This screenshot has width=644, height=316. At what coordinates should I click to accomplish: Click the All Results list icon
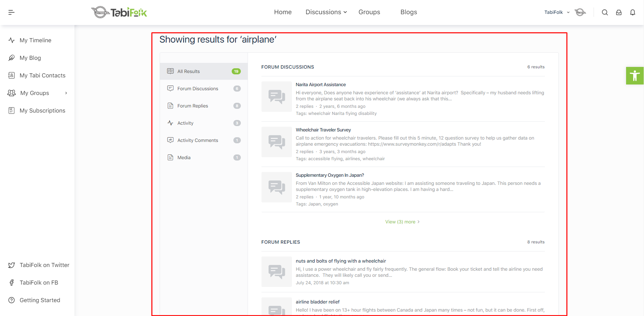170,71
